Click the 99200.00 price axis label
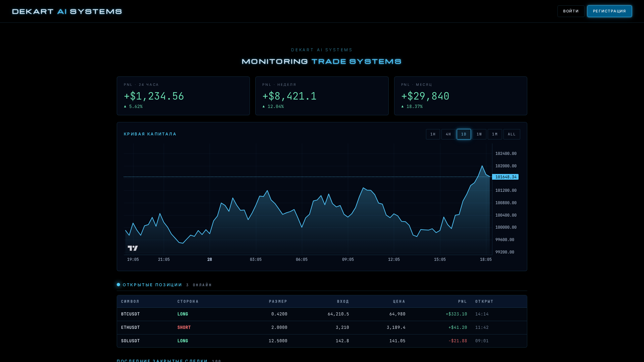Screen dimensions: 644x362 tap(505, 252)
